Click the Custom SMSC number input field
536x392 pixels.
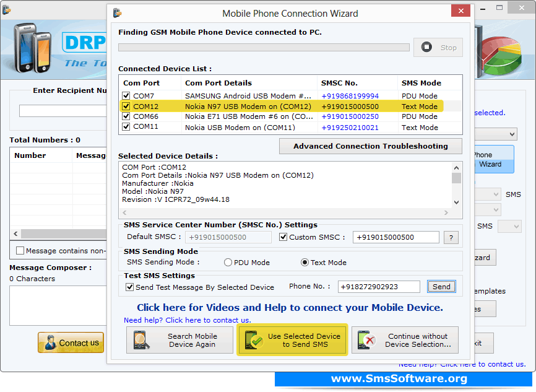[396, 237]
